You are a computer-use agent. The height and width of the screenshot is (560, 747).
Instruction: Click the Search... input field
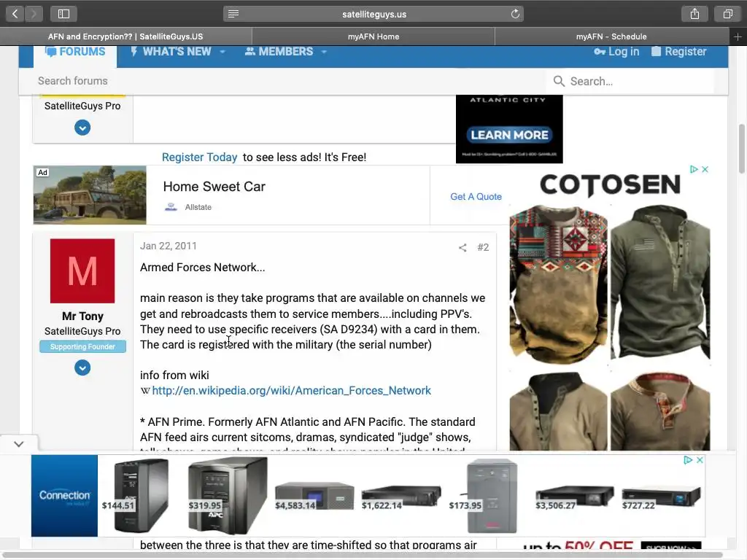640,82
